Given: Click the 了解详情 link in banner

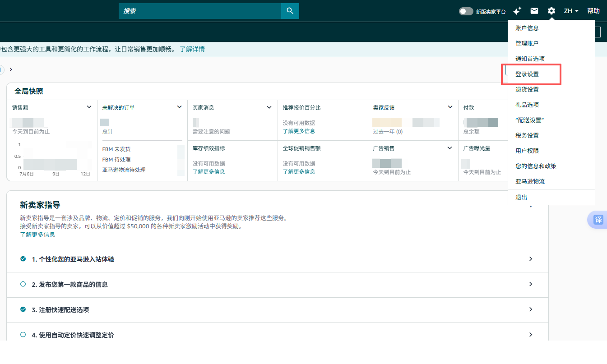Looking at the screenshot, I should (x=192, y=49).
